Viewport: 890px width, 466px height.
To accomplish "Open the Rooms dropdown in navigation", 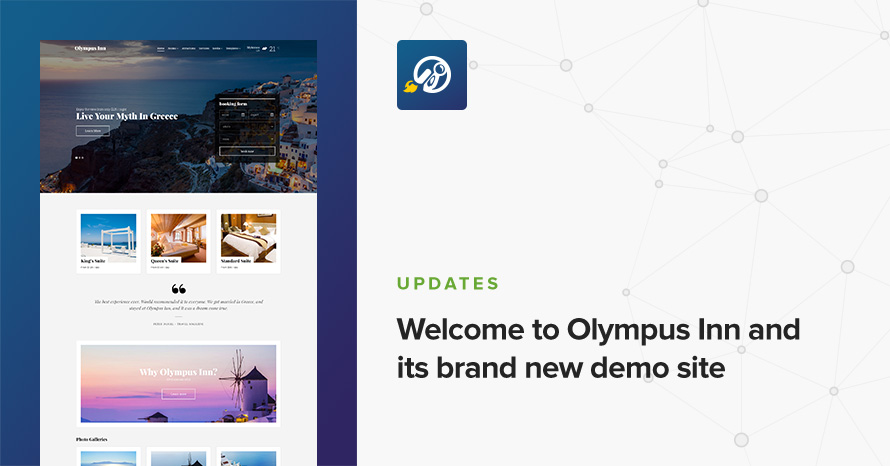I will coord(173,48).
